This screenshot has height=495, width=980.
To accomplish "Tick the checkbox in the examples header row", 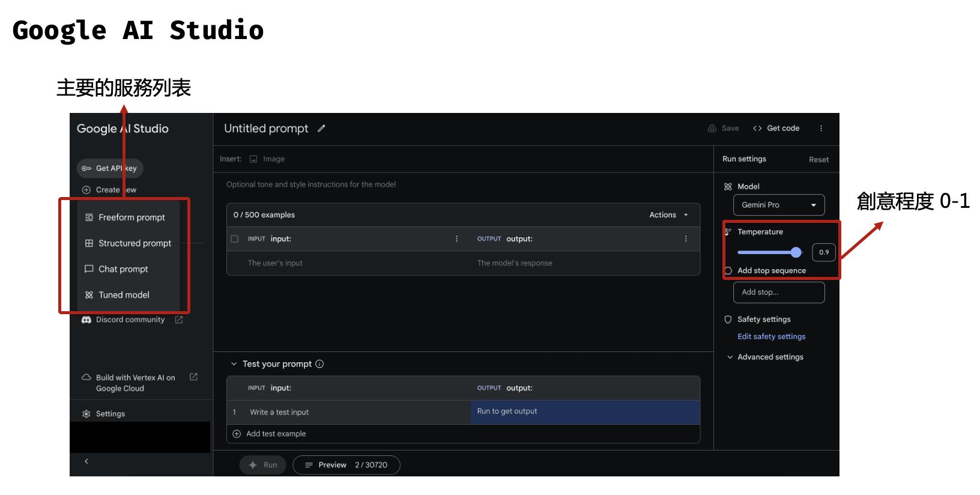I will [x=235, y=239].
